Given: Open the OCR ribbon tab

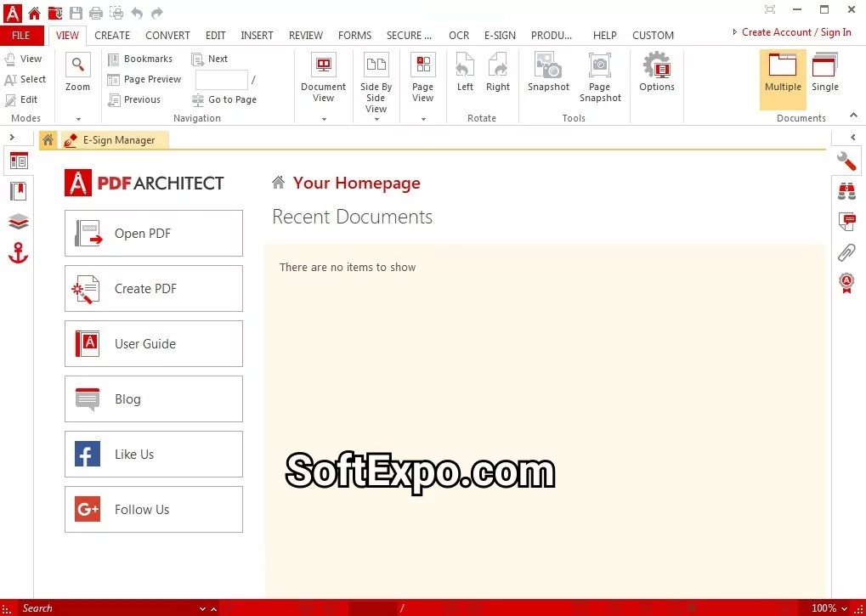Looking at the screenshot, I should (458, 35).
